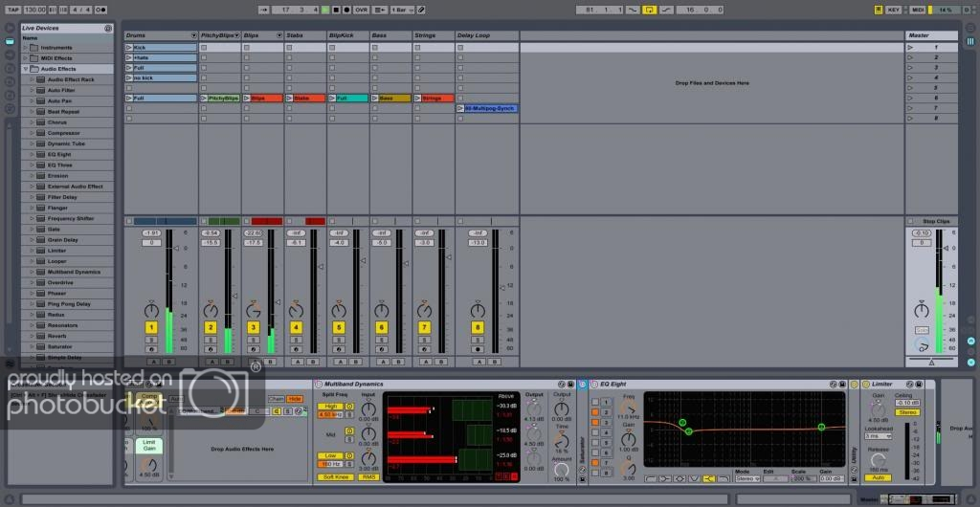Toggle track 1 activator button
The width and height of the screenshot is (980, 507).
(151, 328)
